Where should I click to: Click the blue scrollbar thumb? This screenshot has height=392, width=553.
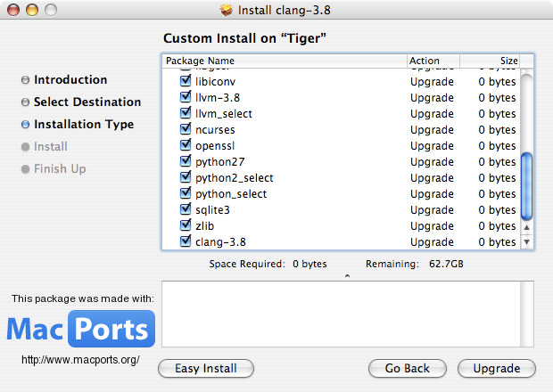pyautogui.click(x=526, y=186)
